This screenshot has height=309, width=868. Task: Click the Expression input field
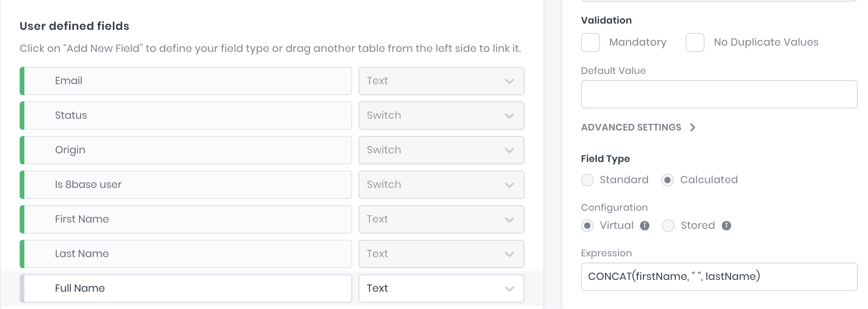(719, 277)
